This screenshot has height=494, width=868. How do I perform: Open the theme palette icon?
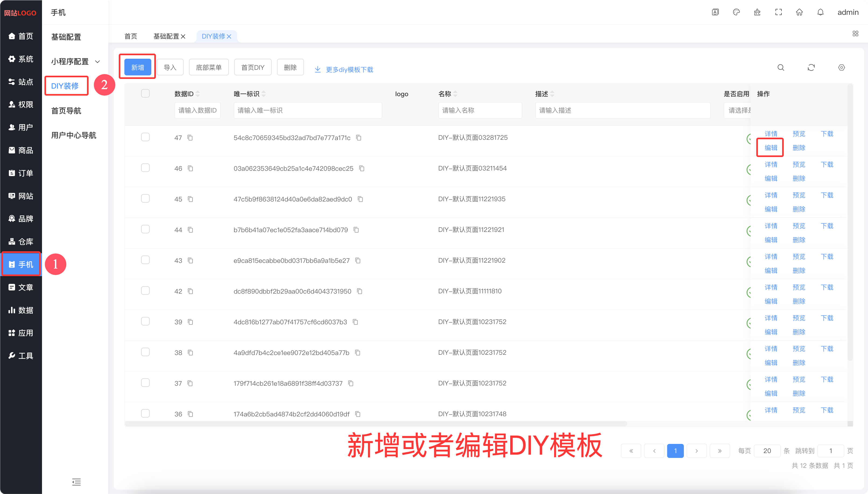736,12
